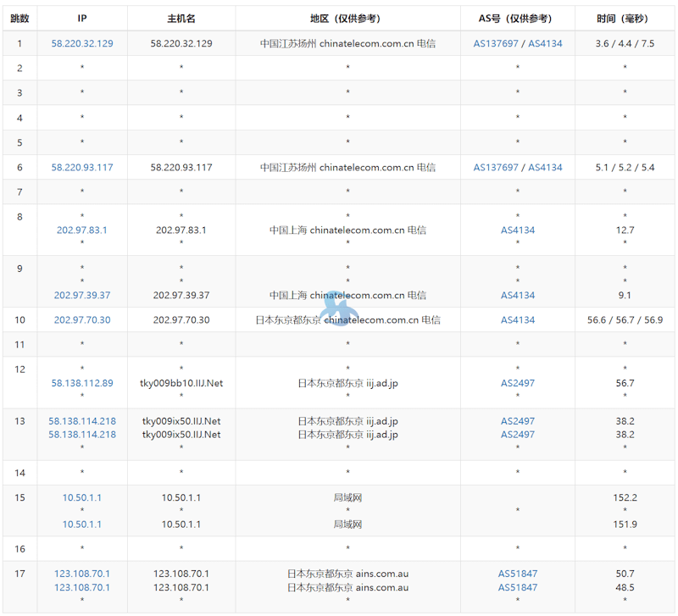This screenshot has width=678, height=616.
Task: Click hop number 17 in the 跳数 column
Action: coord(19,574)
